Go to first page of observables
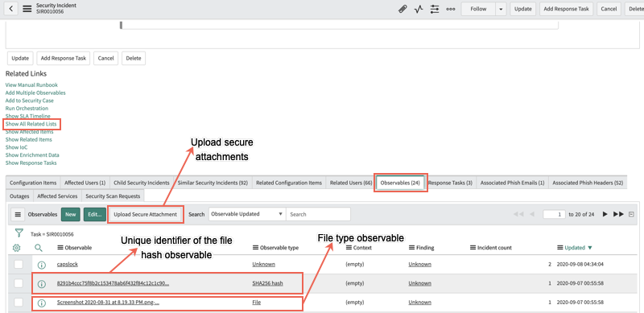The image size is (644, 313). tap(518, 214)
